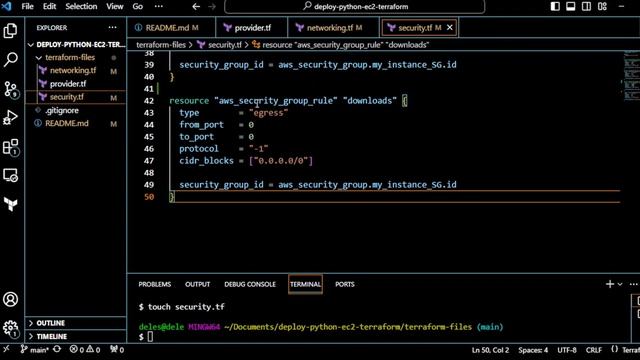Open the Selection menu
Viewport: 640px width, 360px height.
pyautogui.click(x=81, y=7)
